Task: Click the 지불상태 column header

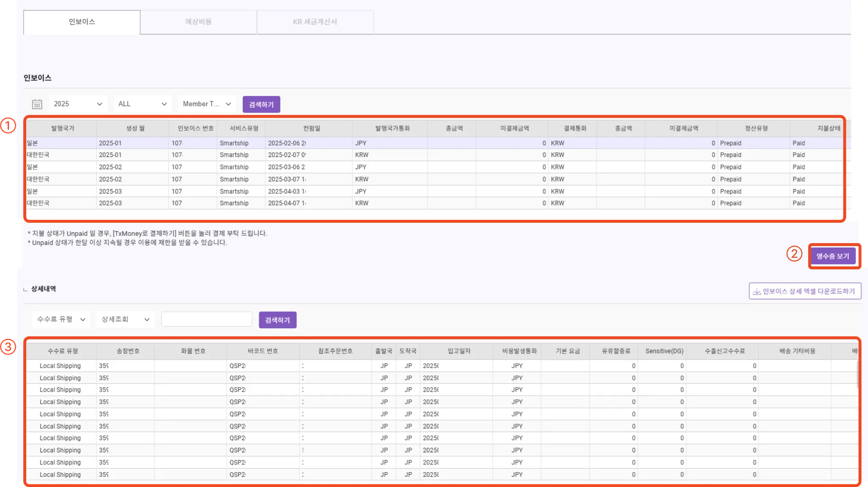Action: click(x=828, y=128)
